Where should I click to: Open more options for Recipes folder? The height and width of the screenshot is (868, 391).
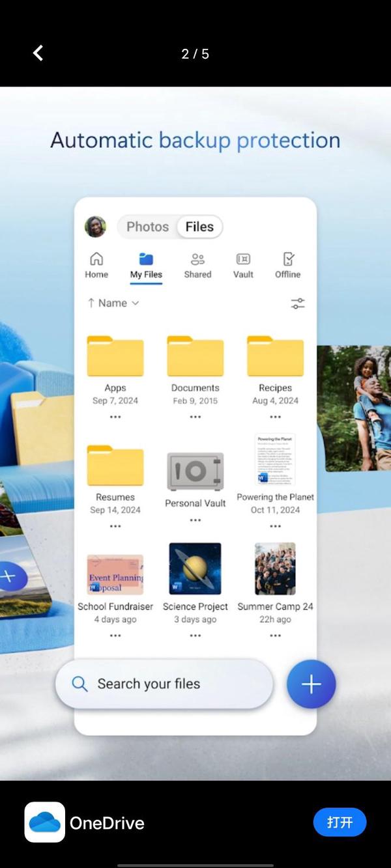click(275, 417)
